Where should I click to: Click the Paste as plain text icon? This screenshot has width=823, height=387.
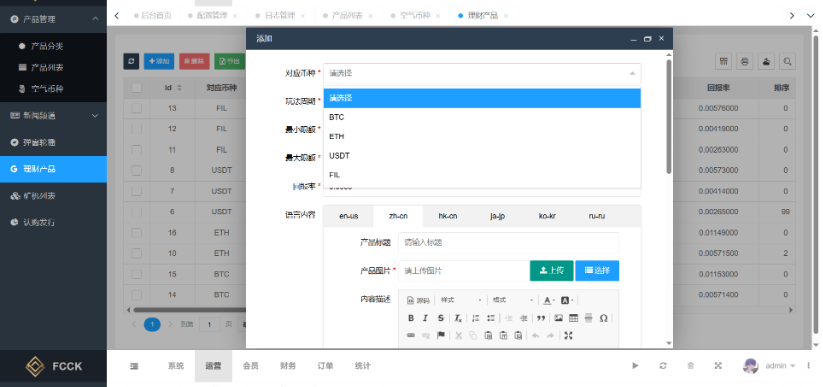pyautogui.click(x=503, y=336)
